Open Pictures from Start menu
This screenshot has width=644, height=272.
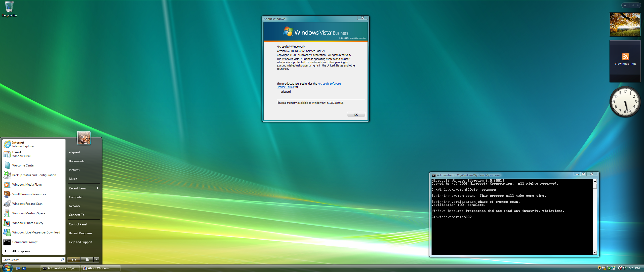84,170
